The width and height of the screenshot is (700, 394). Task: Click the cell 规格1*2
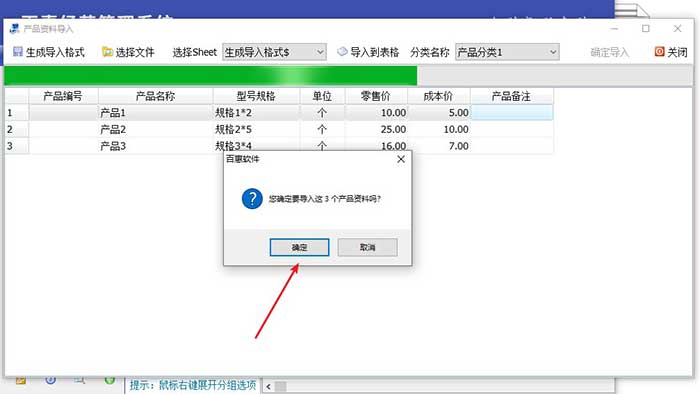coord(256,112)
